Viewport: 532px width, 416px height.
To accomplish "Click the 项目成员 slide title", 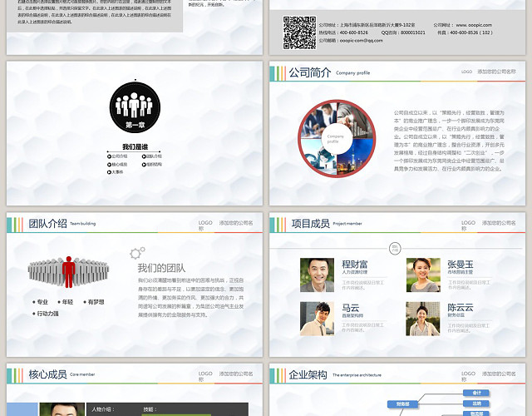I will coord(310,224).
